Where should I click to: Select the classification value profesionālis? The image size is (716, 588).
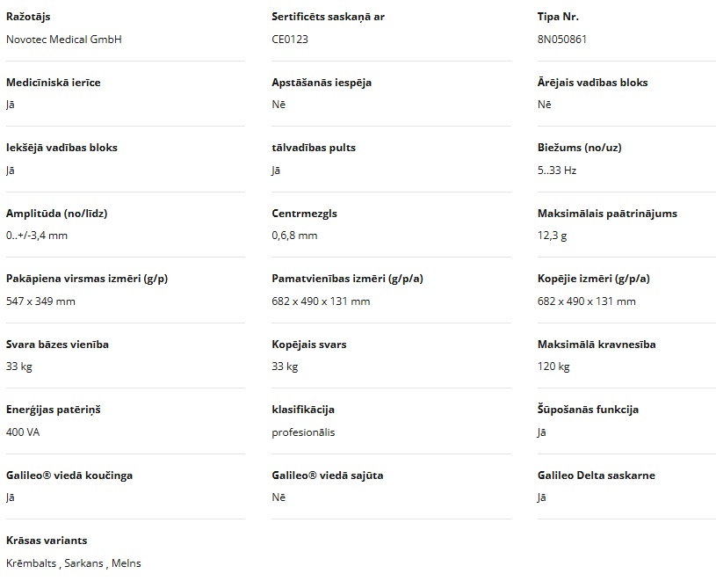[x=303, y=432]
